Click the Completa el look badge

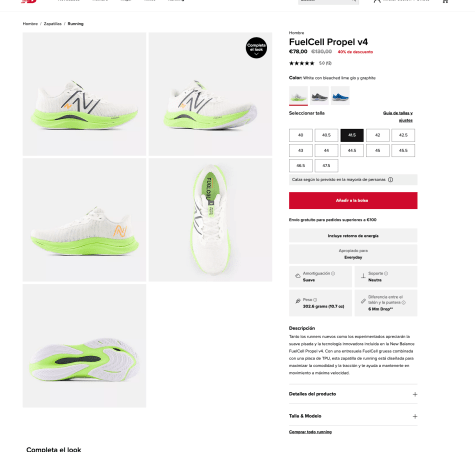[x=256, y=48]
